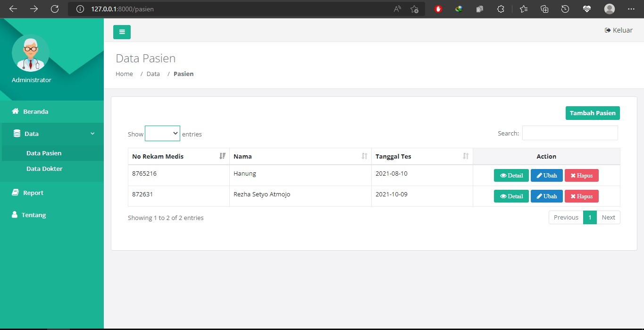Open the Report sidebar menu
644x330 pixels.
click(x=33, y=193)
